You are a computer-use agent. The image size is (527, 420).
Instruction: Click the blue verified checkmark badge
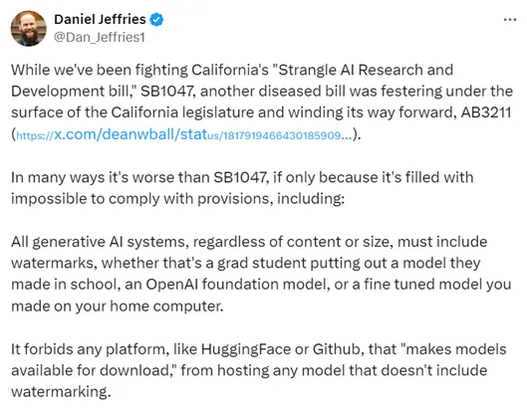(156, 20)
